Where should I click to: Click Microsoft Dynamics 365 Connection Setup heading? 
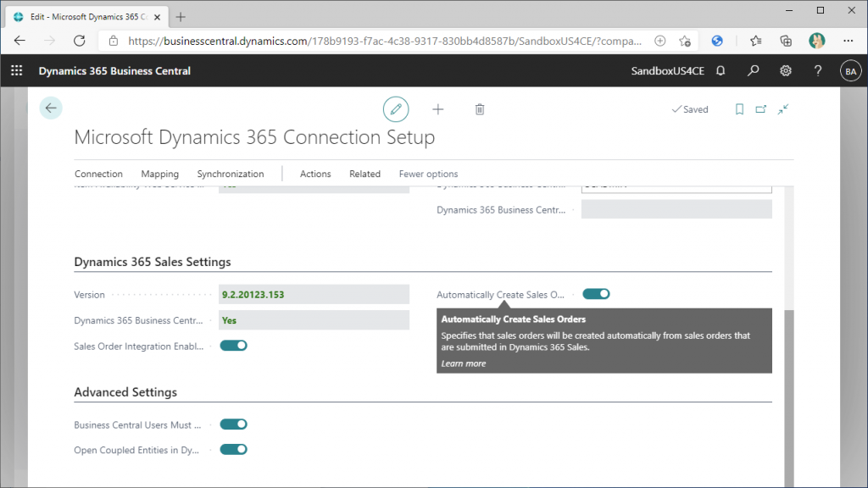(x=254, y=137)
